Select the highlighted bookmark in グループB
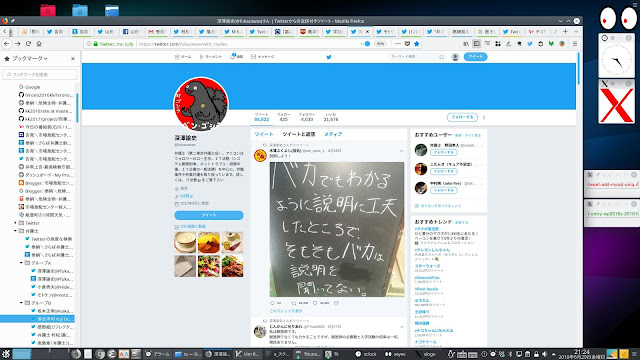 click(37, 319)
